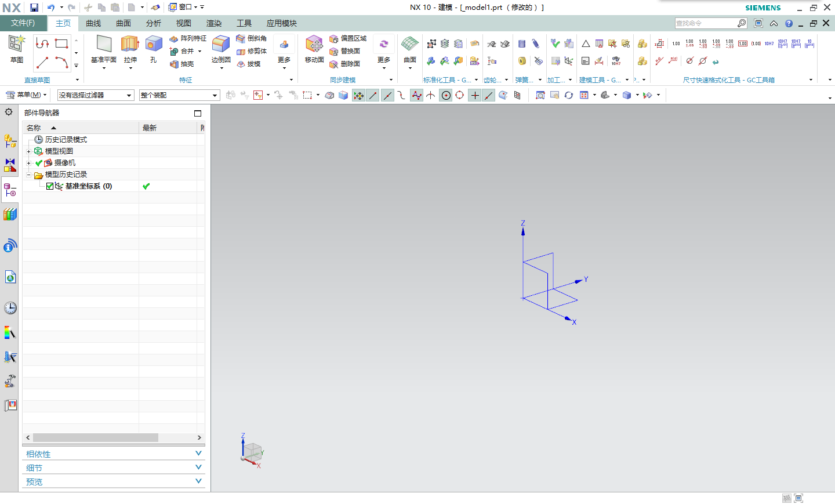Toggle the snap-to-endpoint option
The width and height of the screenshot is (835, 504).
[373, 95]
